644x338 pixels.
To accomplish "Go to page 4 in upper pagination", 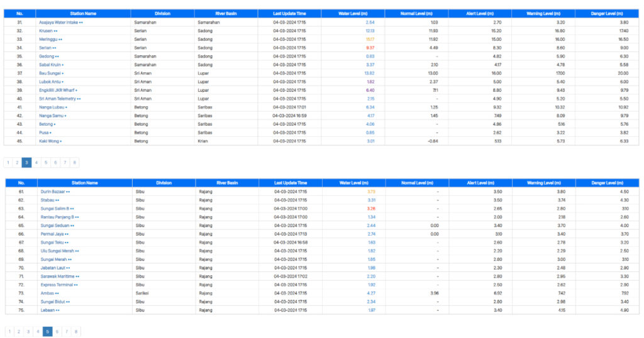I will pyautogui.click(x=36, y=163).
